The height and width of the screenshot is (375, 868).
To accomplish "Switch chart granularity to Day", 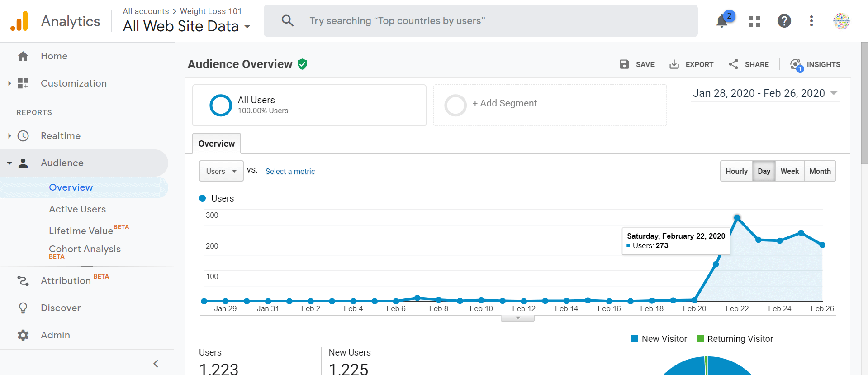I will (764, 171).
